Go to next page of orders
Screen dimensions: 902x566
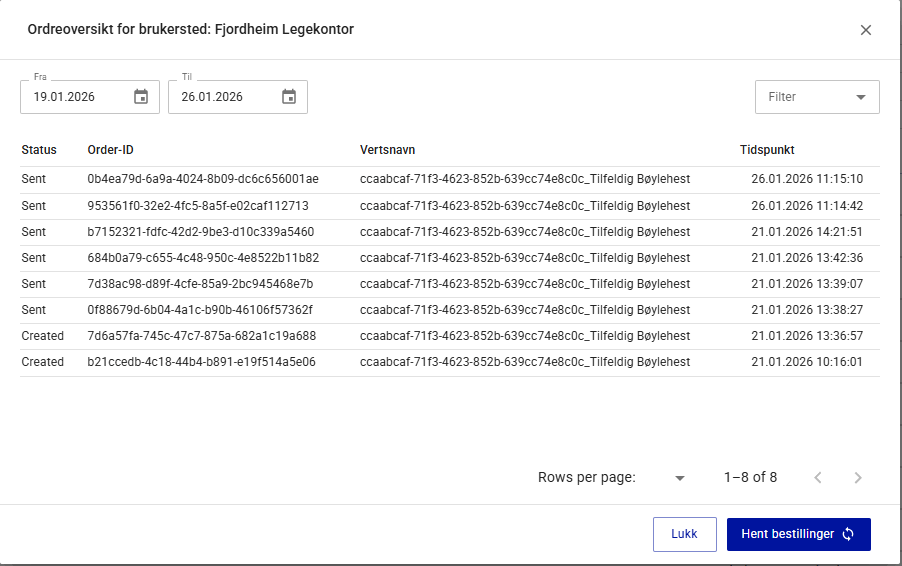coord(858,478)
